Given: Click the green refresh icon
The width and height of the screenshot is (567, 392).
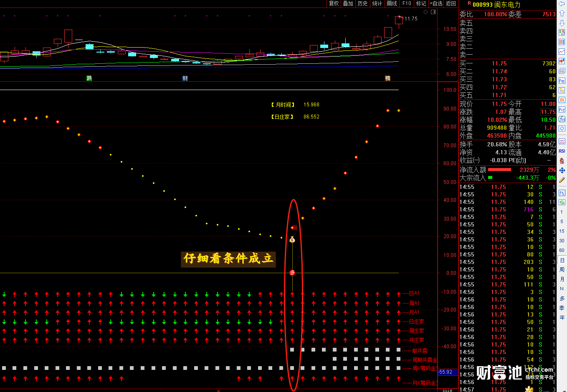Looking at the screenshot, I should pyautogui.click(x=562, y=202).
